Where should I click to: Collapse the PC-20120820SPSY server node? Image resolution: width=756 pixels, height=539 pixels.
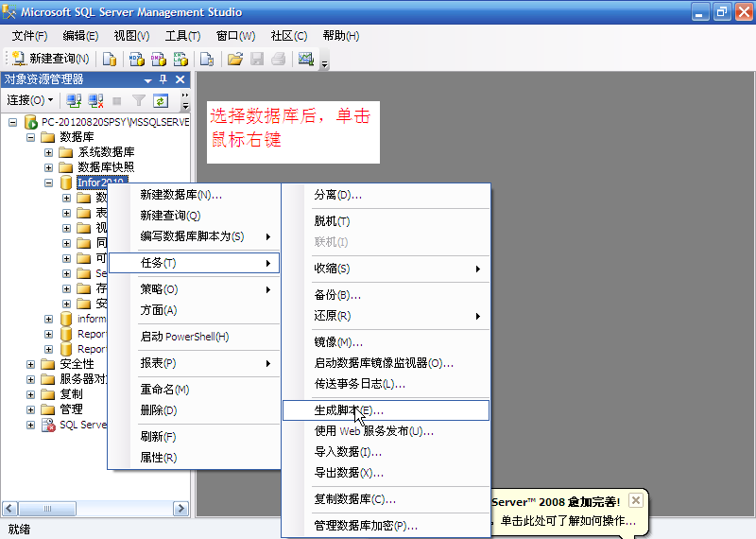pos(13,122)
